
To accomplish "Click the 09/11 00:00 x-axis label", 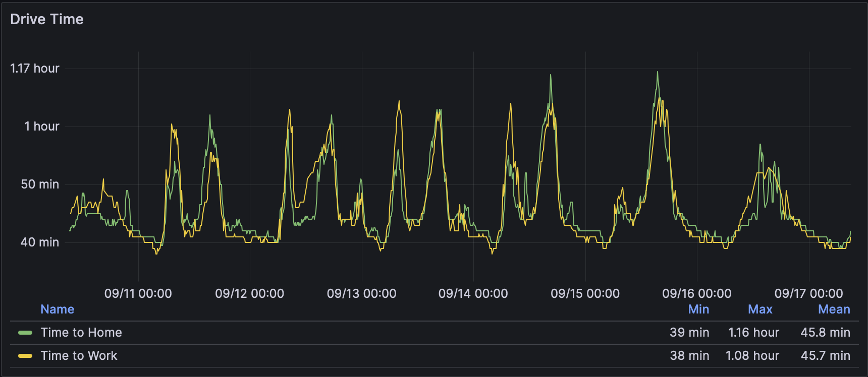I will click(x=138, y=294).
